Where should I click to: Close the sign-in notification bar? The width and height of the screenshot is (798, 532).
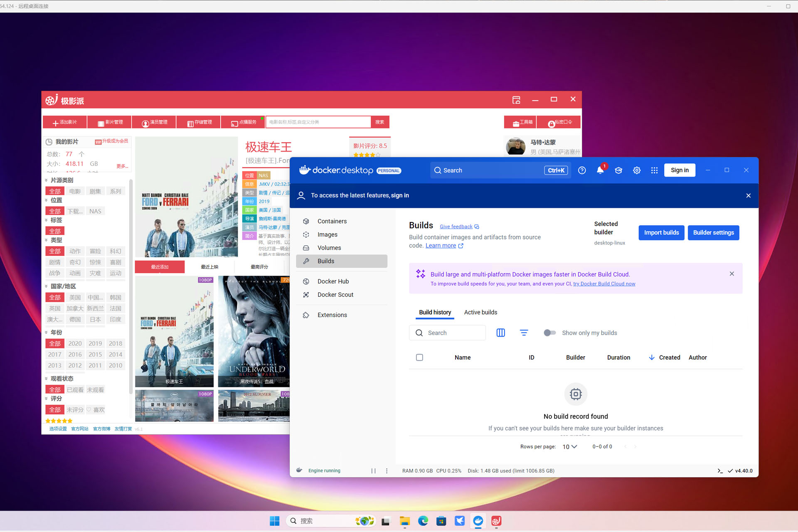(x=749, y=195)
